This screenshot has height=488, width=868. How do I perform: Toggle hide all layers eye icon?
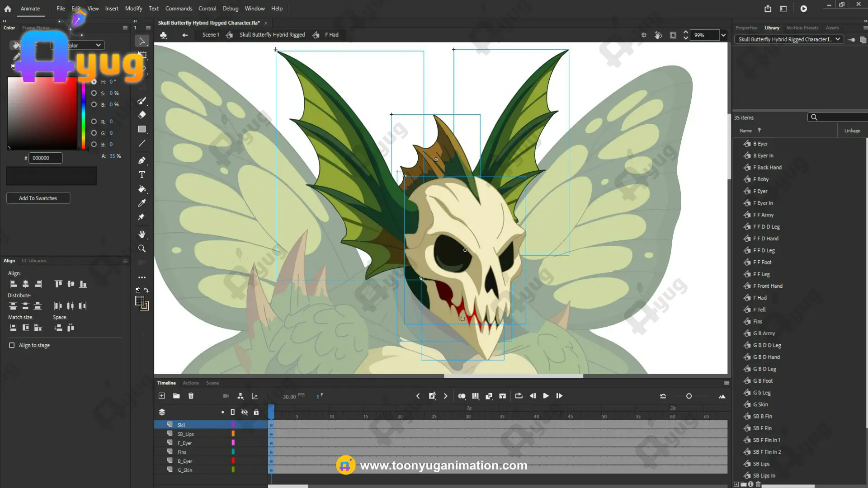pos(245,412)
